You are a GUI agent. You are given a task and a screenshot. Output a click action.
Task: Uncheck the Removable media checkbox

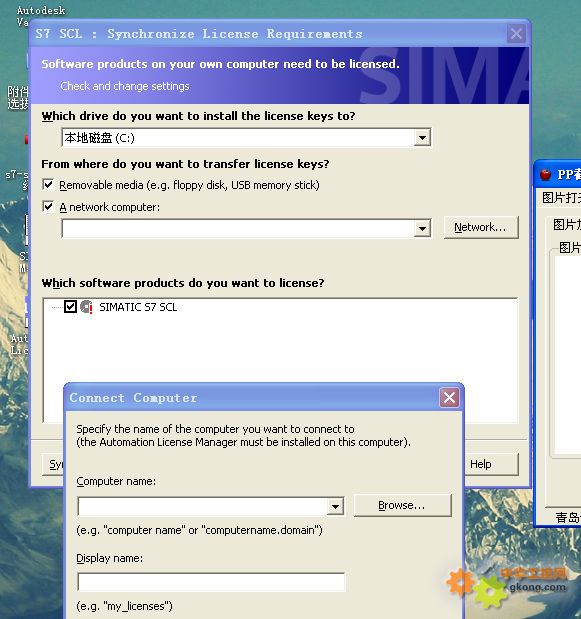coord(48,184)
